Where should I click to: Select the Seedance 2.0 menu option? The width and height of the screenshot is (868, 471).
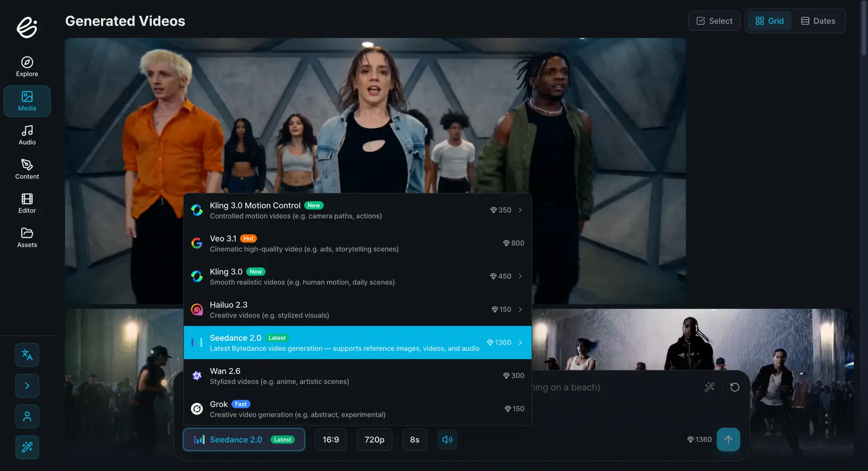pos(358,343)
